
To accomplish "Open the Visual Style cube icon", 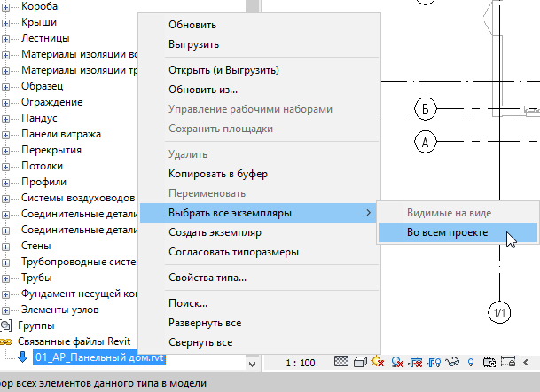I will pyautogui.click(x=360, y=362).
